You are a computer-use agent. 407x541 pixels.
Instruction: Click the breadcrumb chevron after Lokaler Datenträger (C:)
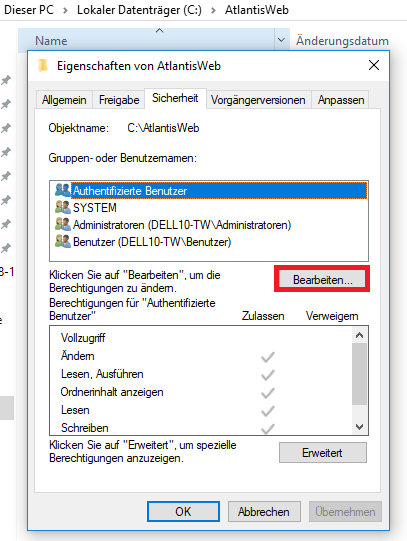[213, 10]
